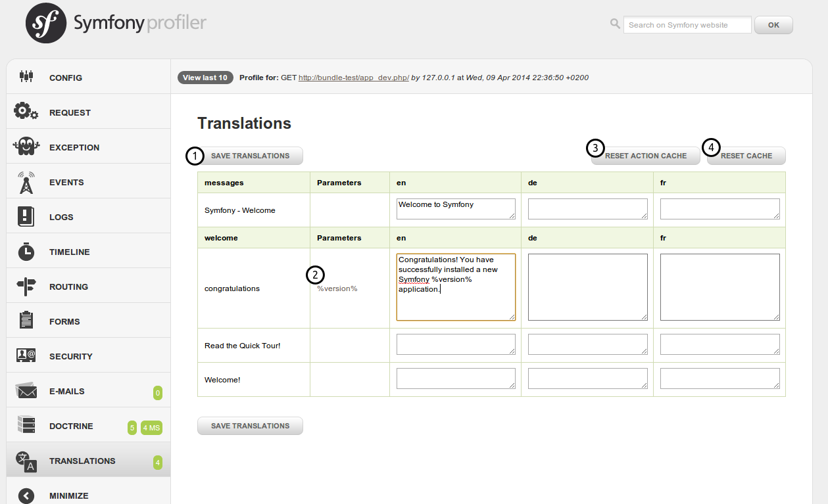Select the MINIMIZE menu label

click(x=69, y=495)
